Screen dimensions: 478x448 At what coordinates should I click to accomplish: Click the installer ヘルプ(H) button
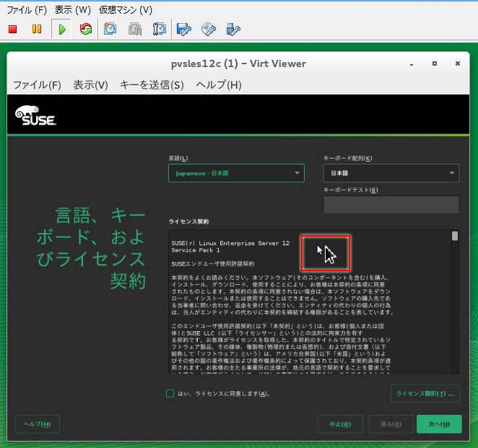tap(38, 424)
